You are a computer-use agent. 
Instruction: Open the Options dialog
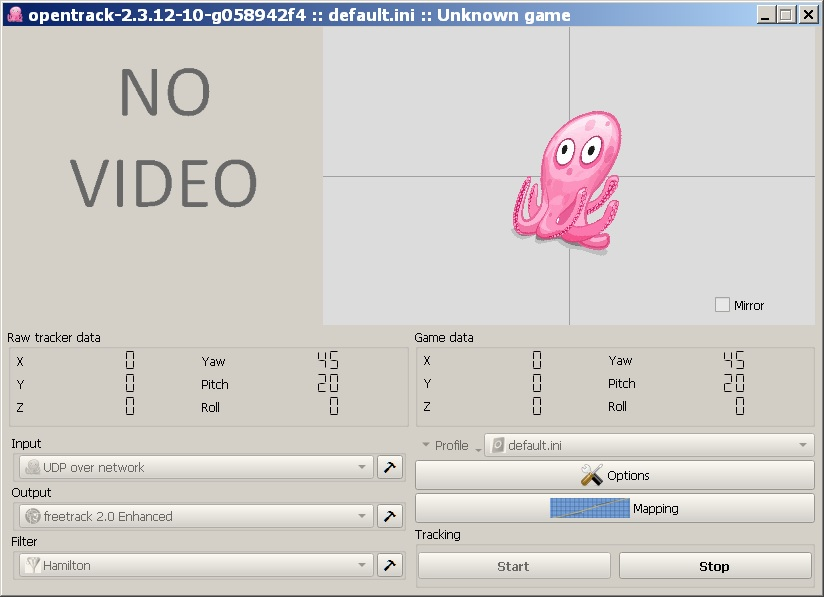pyautogui.click(x=614, y=475)
